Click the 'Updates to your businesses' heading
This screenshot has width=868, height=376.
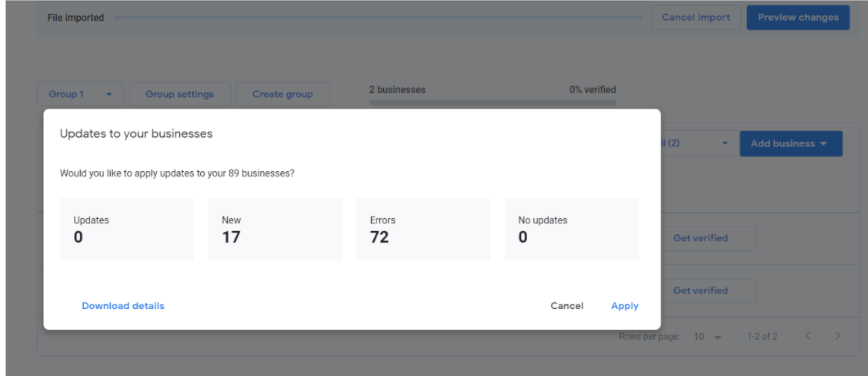[136, 133]
